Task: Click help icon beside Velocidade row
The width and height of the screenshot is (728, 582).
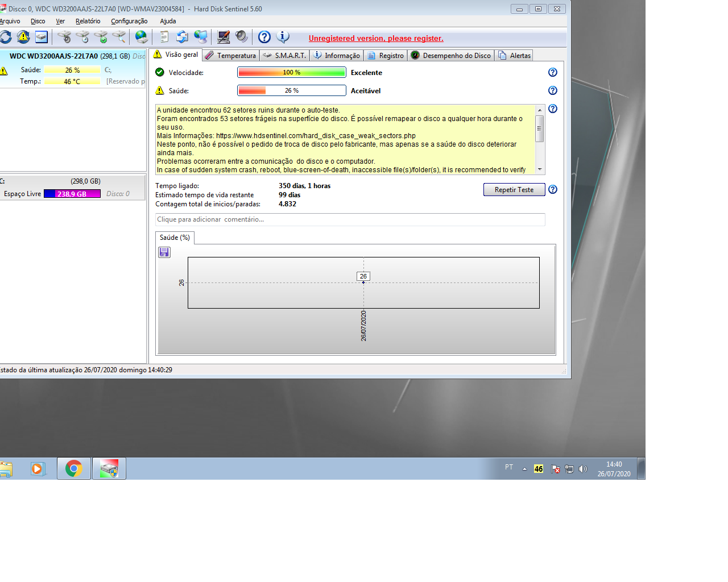Action: pyautogui.click(x=553, y=72)
